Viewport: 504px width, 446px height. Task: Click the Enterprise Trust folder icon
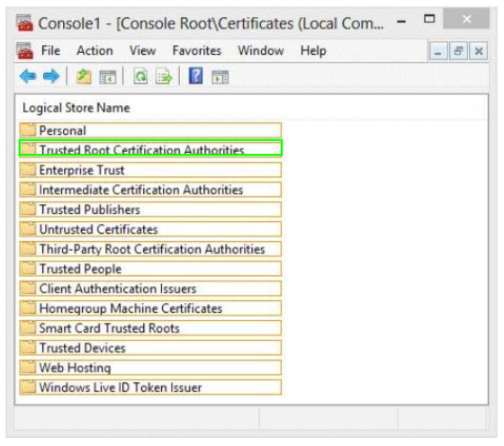tap(28, 170)
